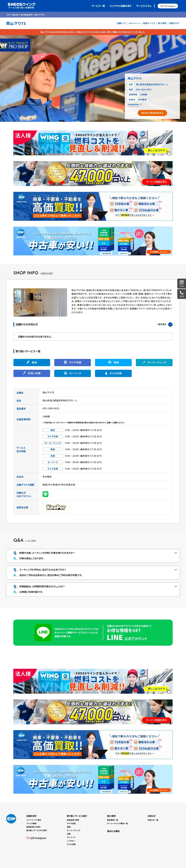Screen dimensions: 186x868
Task: Switch to the キャンペーン tab
Action: coord(135,23)
